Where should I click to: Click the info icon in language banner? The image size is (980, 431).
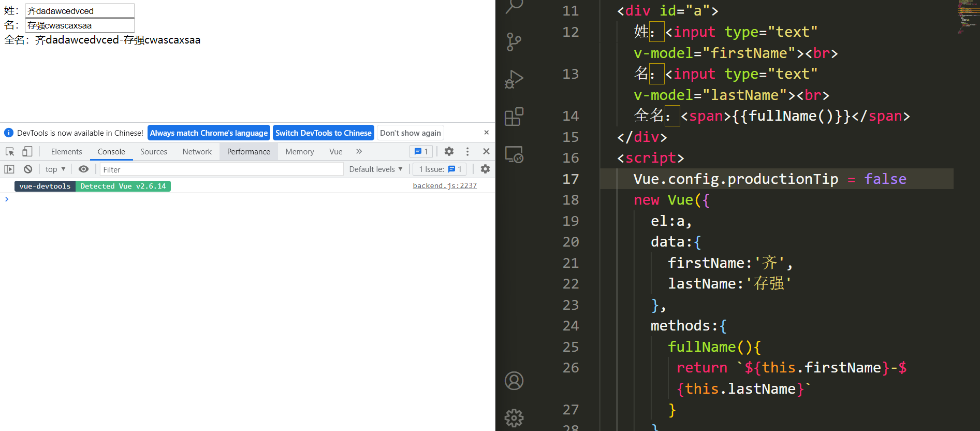tap(9, 133)
